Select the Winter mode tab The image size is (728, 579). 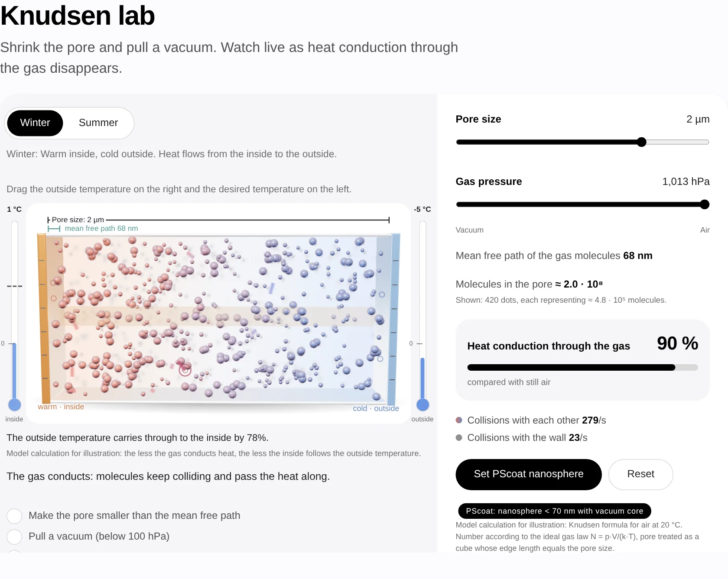click(35, 123)
